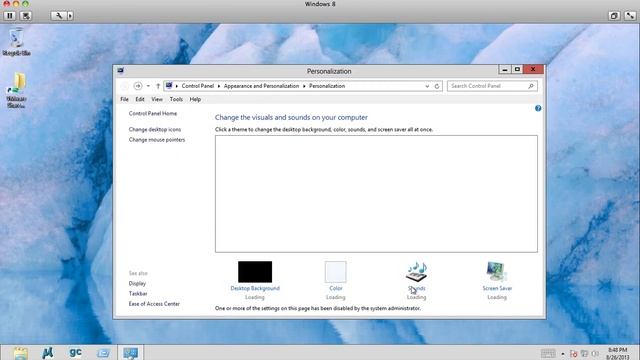Screen dimensions: 640x360
Task: Click the black Desktop Background thumbnail
Action: (x=255, y=272)
